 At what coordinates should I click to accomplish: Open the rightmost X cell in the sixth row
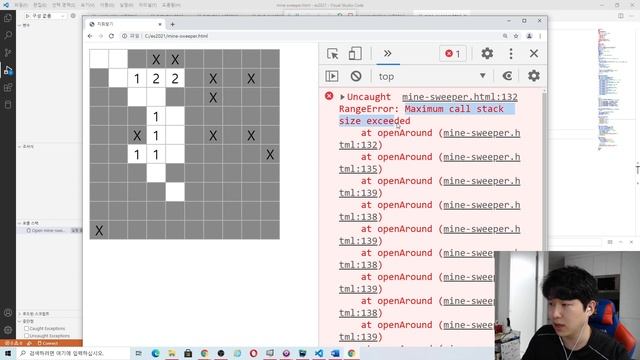(x=270, y=154)
